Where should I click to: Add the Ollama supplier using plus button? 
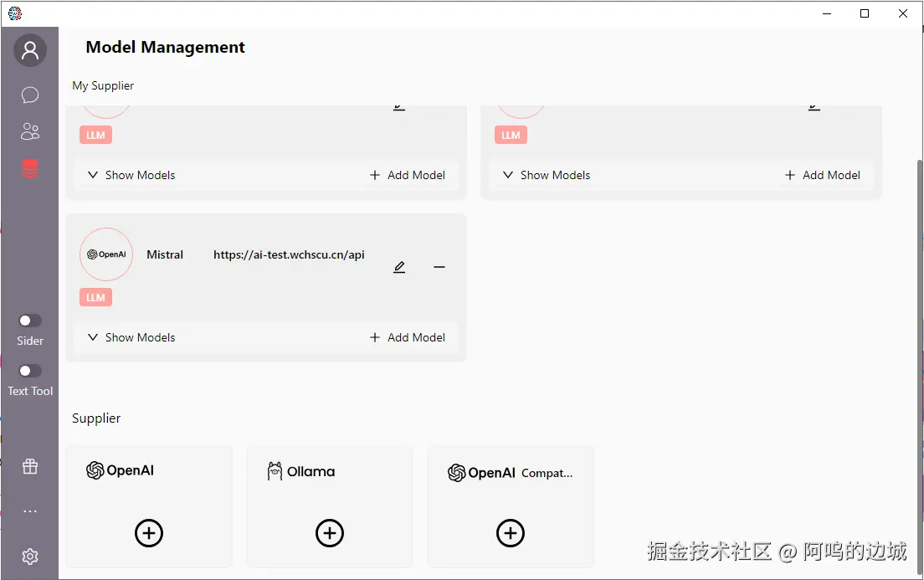coord(330,533)
